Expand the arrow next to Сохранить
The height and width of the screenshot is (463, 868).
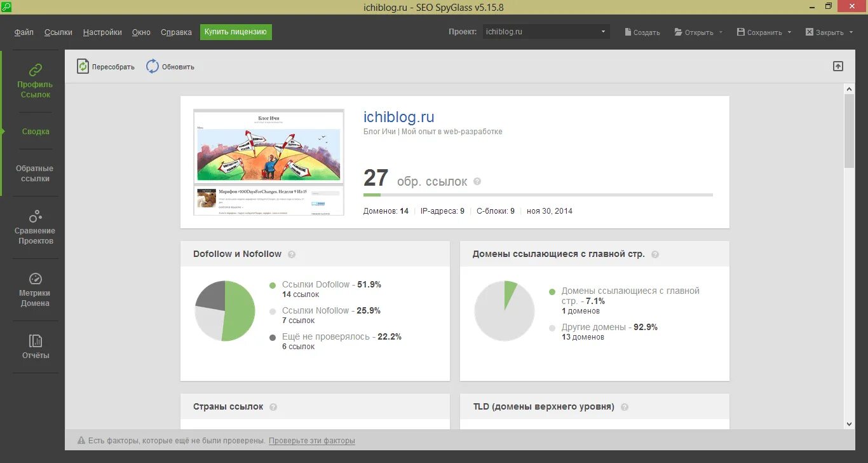click(x=789, y=32)
